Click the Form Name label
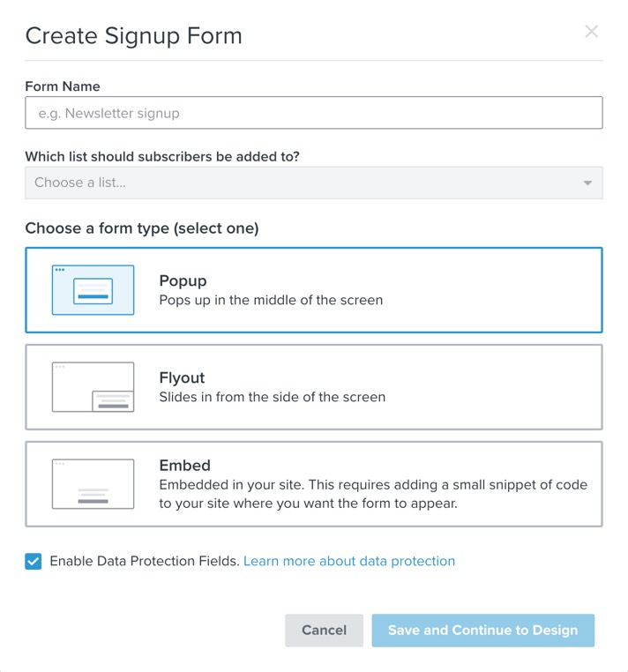 [63, 86]
